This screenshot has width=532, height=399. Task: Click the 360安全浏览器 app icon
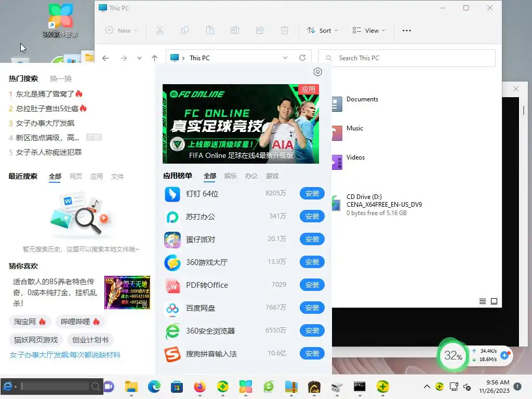172,331
